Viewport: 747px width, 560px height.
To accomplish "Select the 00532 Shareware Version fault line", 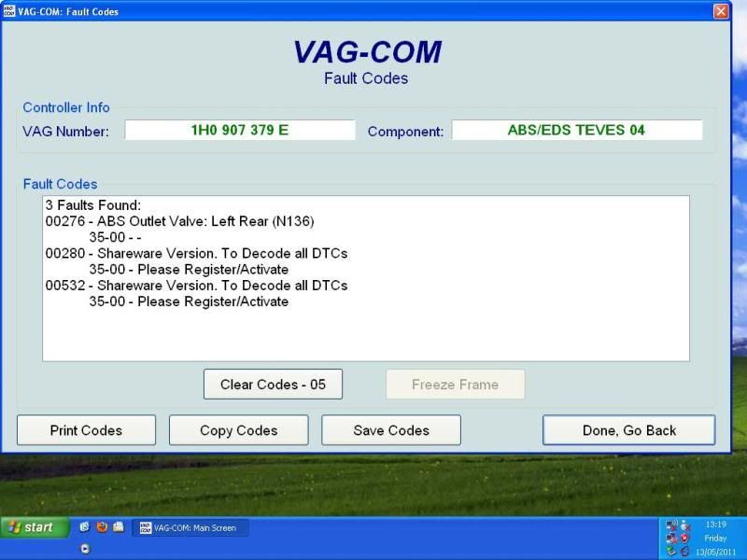I will point(196,286).
